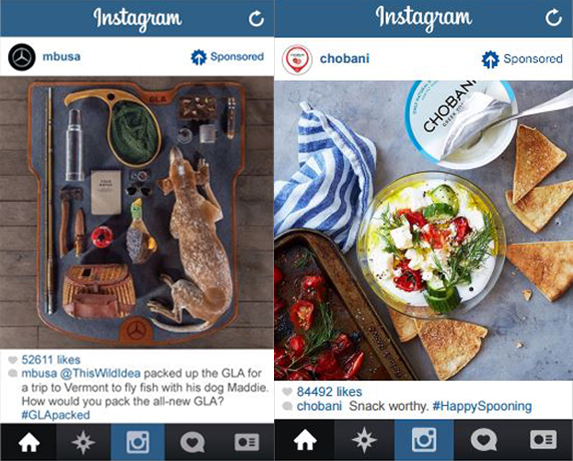Click the mbusa username in post header

(x=61, y=57)
